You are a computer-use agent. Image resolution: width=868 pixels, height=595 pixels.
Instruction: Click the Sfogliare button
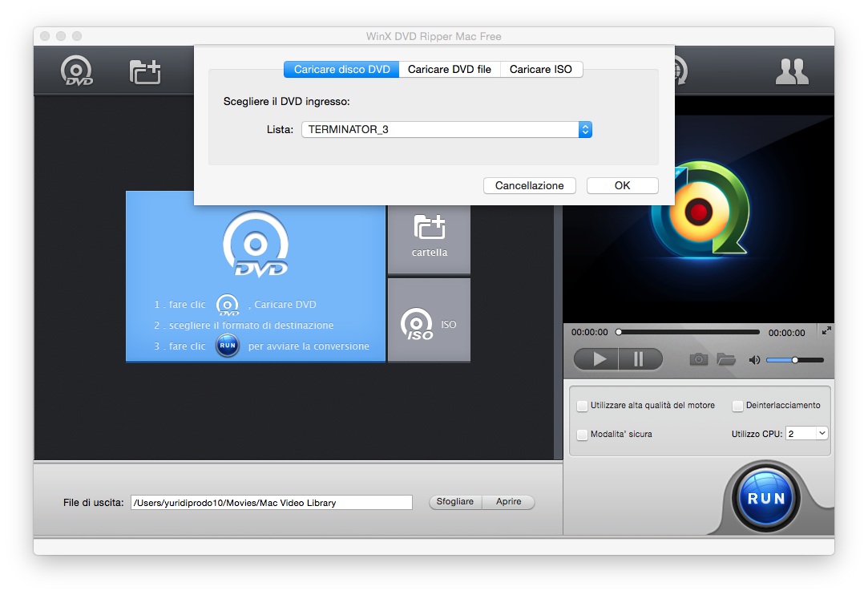(x=455, y=502)
